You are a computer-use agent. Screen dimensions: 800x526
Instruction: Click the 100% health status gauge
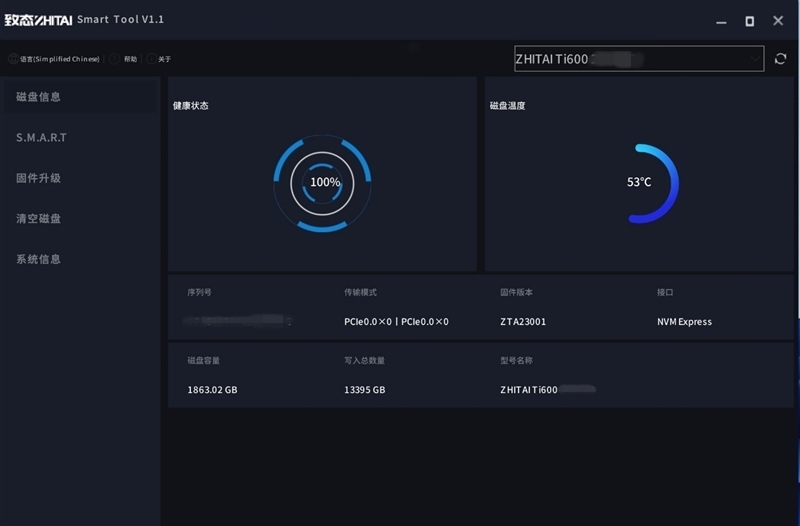[x=322, y=183]
